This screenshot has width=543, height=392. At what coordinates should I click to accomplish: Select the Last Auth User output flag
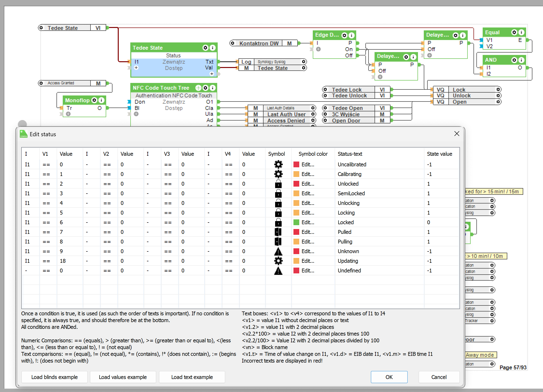[282, 114]
